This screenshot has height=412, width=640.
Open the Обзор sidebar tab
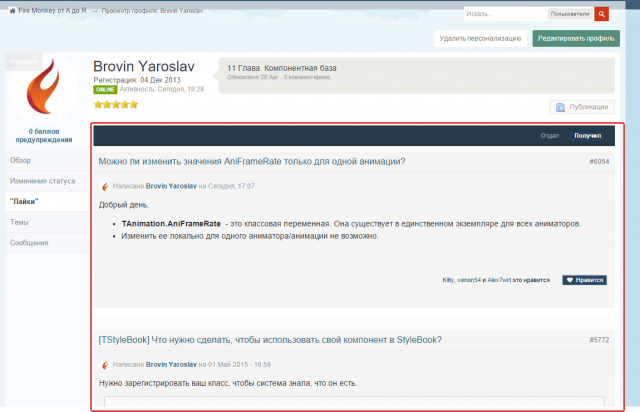coord(47,160)
